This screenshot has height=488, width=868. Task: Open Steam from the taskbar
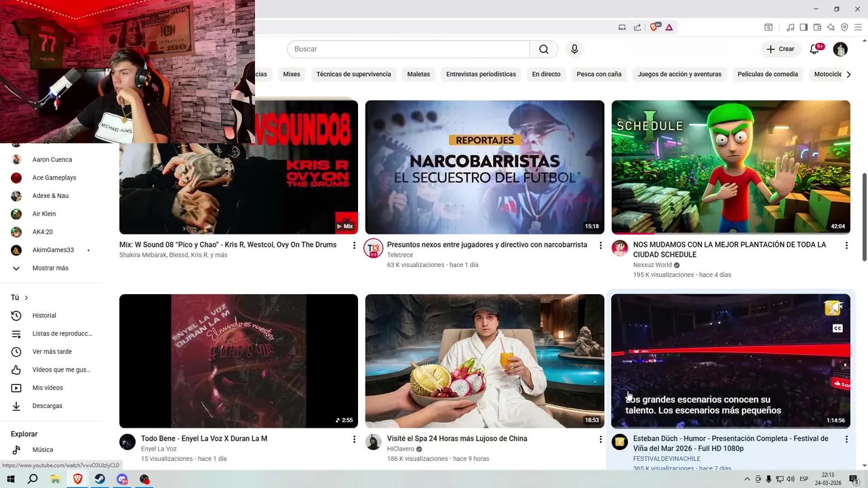click(100, 479)
